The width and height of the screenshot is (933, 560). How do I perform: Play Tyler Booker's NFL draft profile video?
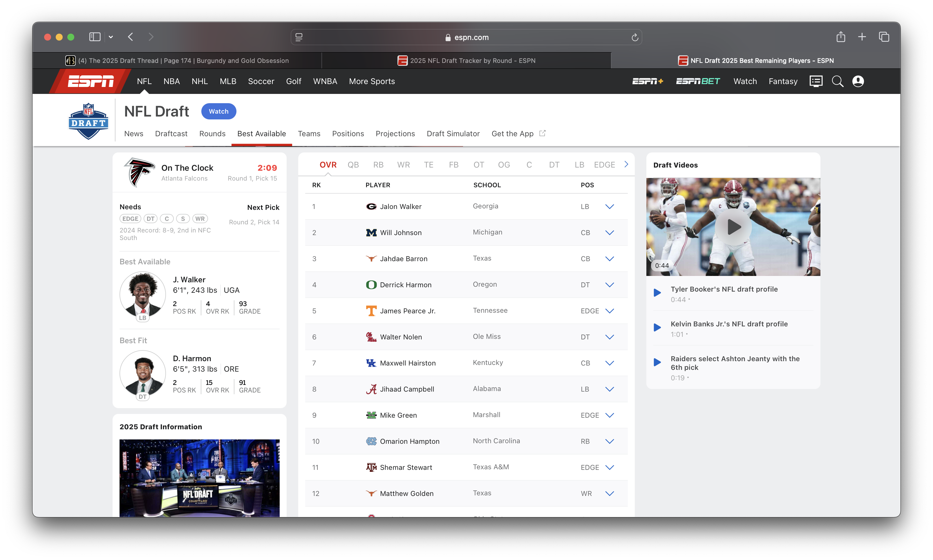[x=657, y=292]
